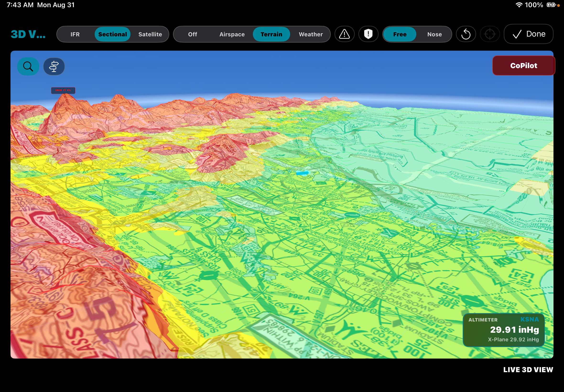Open the map search magnifier

[x=28, y=66]
